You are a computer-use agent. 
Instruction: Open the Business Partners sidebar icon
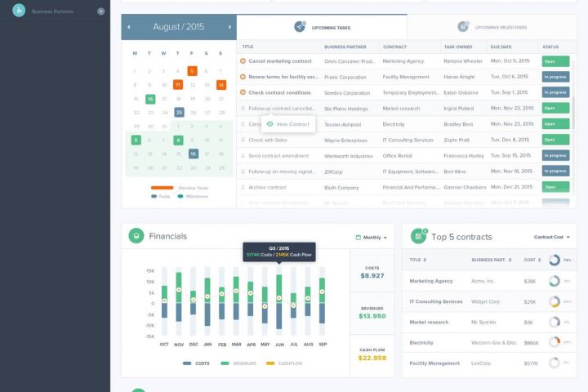[19, 11]
